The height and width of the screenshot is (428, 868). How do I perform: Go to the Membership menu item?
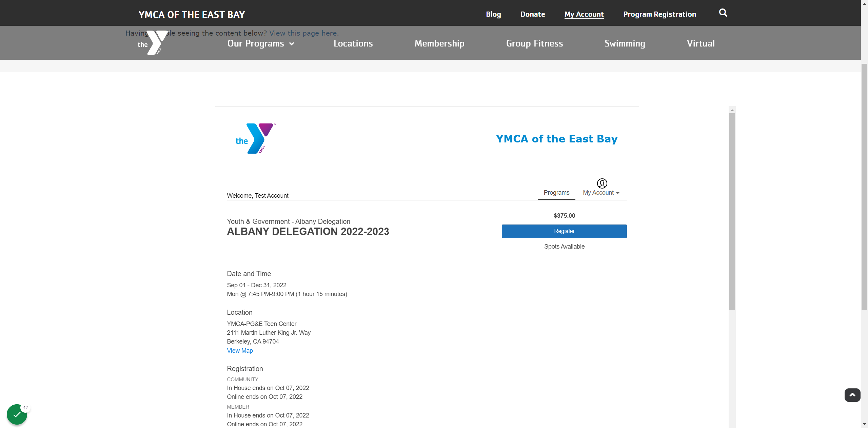(x=439, y=43)
